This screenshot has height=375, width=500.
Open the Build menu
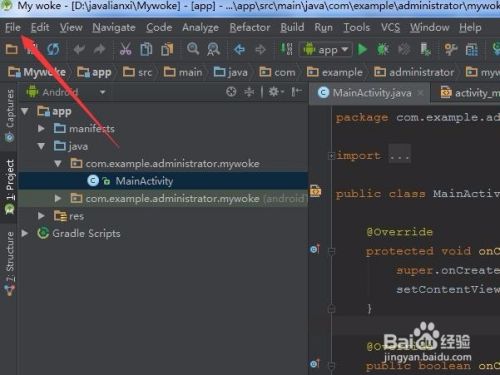pyautogui.click(x=292, y=27)
